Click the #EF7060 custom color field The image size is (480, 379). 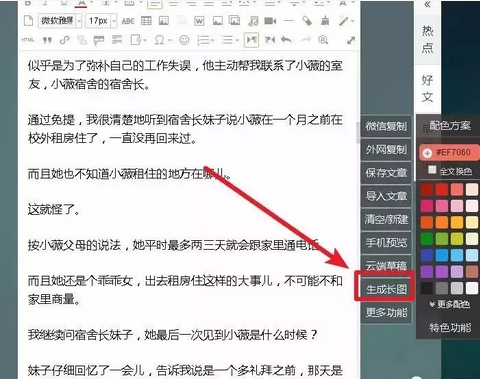point(449,153)
